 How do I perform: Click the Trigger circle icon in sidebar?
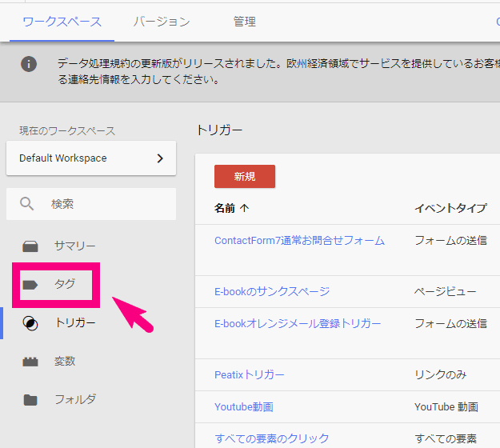(x=30, y=323)
